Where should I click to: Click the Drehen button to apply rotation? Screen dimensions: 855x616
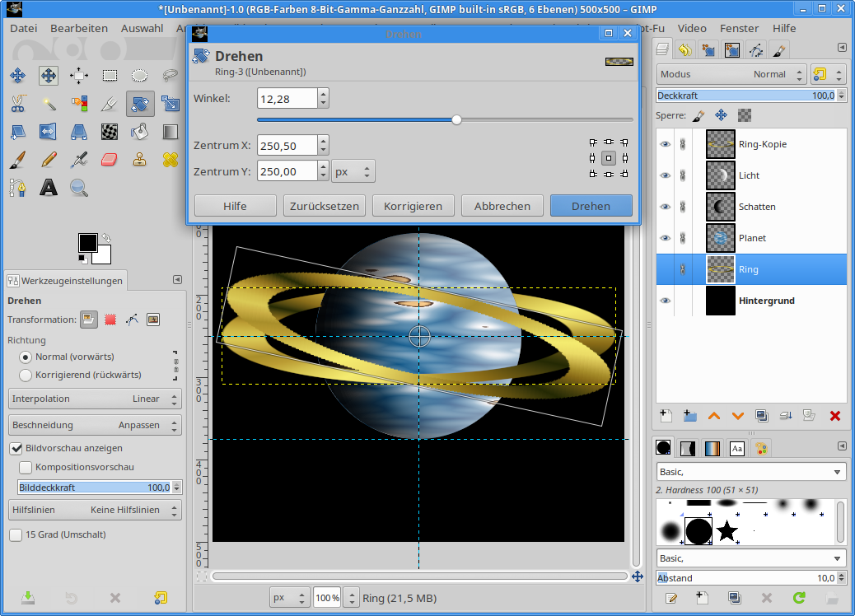(591, 206)
